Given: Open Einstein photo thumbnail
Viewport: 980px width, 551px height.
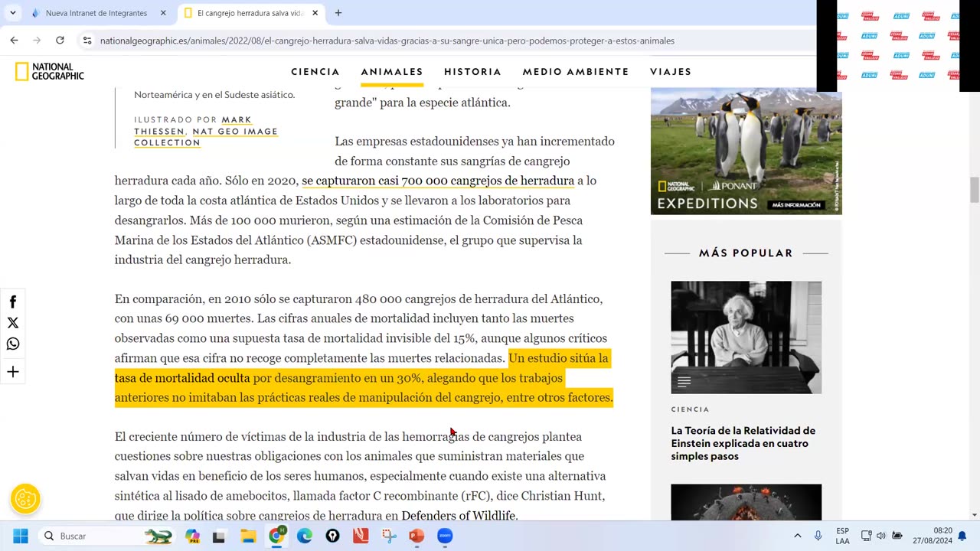Looking at the screenshot, I should (746, 337).
